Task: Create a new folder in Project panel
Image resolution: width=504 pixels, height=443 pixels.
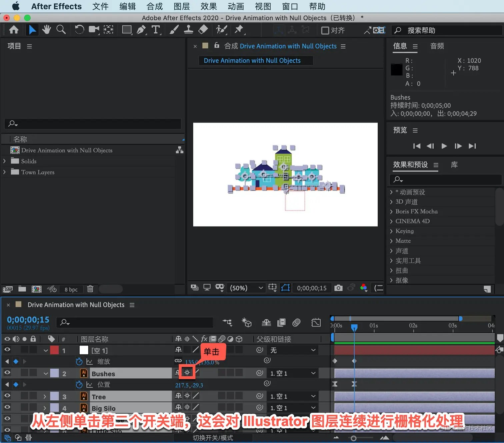Action: [22, 289]
